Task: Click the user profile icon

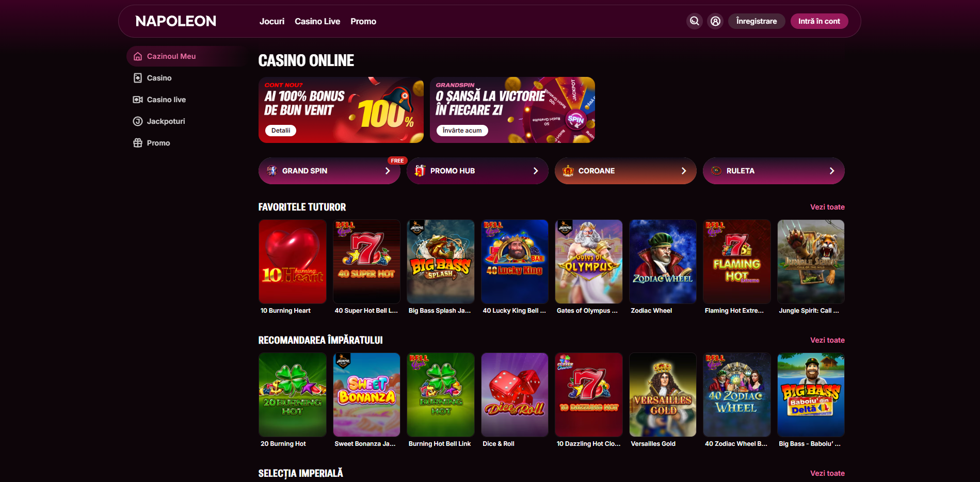Action: [715, 21]
